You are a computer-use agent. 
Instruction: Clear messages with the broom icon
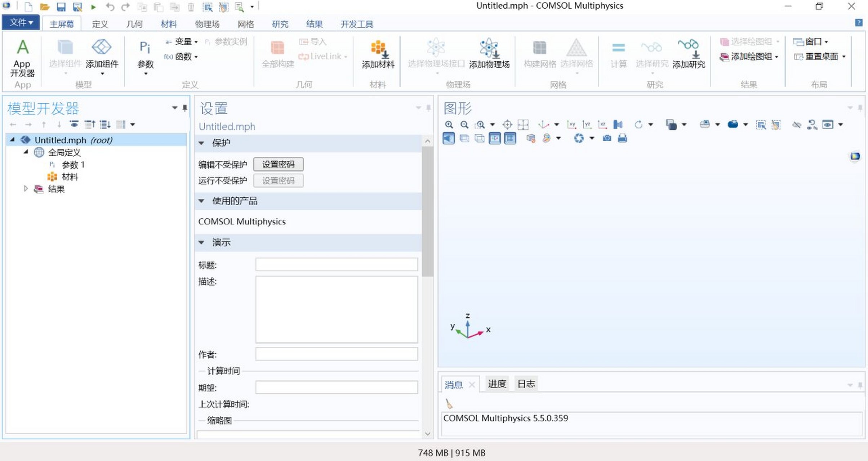coord(449,404)
